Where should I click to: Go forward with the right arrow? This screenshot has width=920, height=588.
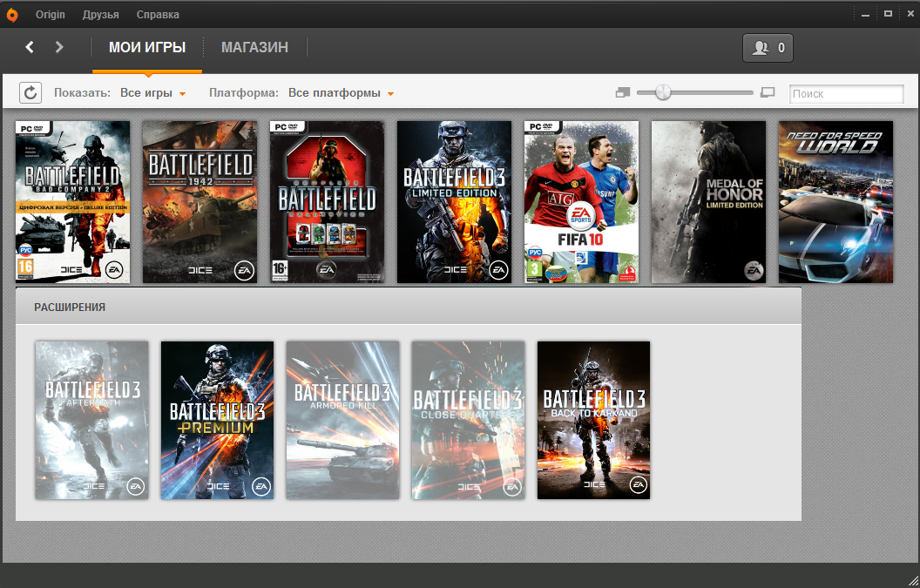tap(59, 47)
